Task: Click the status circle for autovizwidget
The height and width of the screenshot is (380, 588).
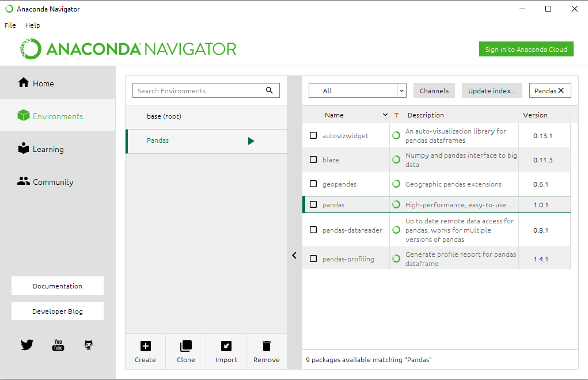Action: [396, 135]
